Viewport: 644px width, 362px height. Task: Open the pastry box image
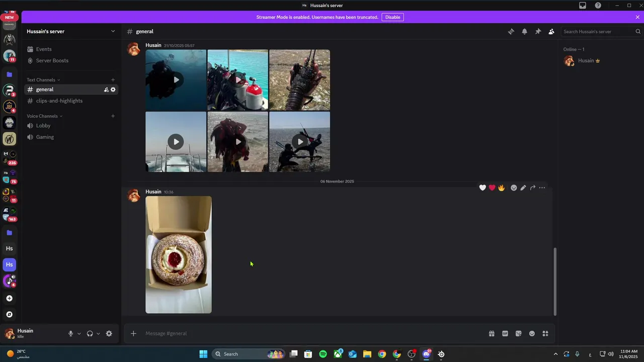[x=179, y=255]
